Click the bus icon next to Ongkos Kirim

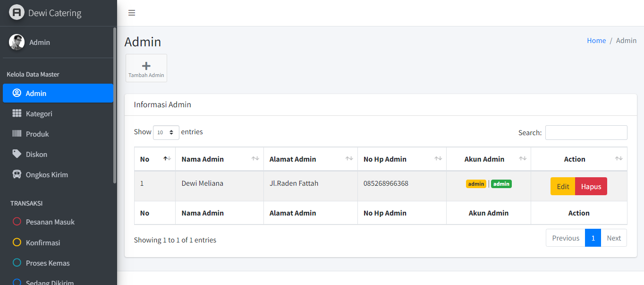tap(17, 174)
